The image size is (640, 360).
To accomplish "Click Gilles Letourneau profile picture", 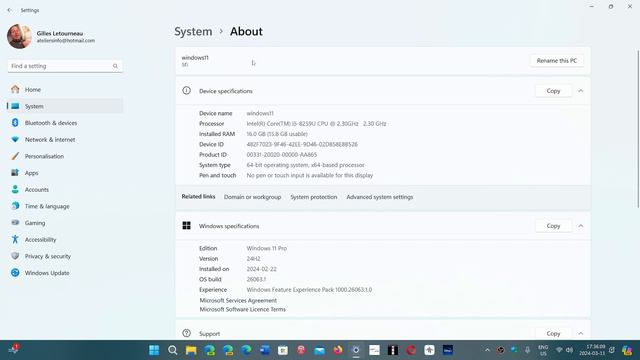I will pos(19,36).
